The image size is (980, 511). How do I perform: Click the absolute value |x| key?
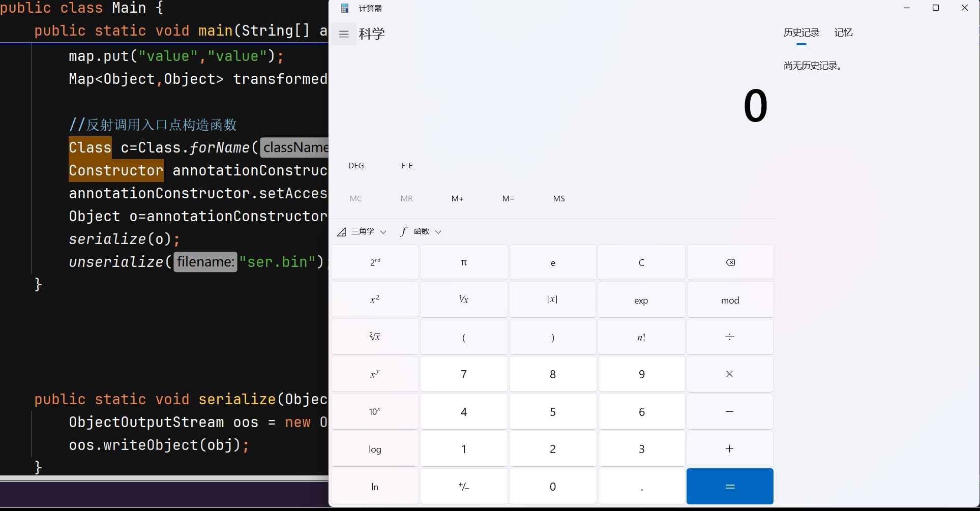[552, 299]
